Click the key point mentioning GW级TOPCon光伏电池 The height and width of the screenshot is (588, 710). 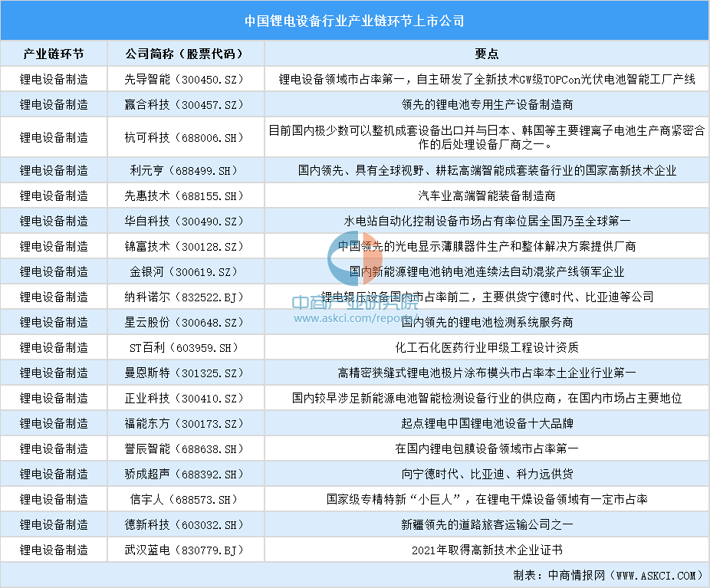coord(487,79)
